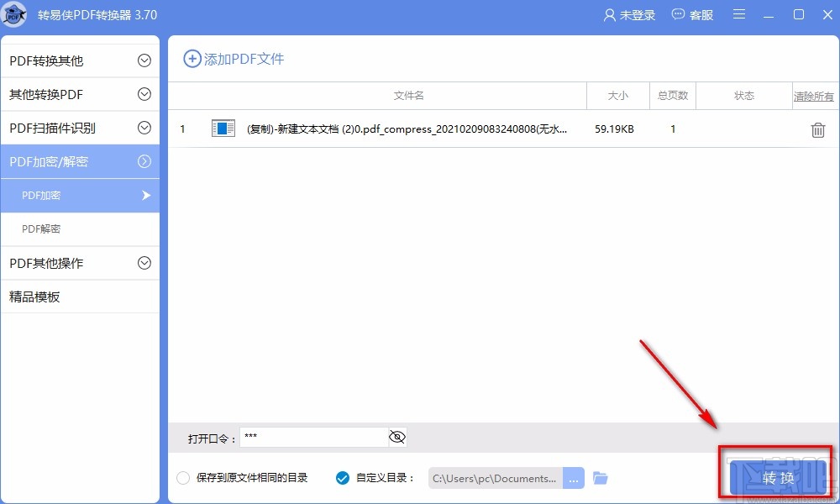Screen dimensions: 840x504
Task: Collapse the PDF加密/解密 section
Action: click(80, 161)
